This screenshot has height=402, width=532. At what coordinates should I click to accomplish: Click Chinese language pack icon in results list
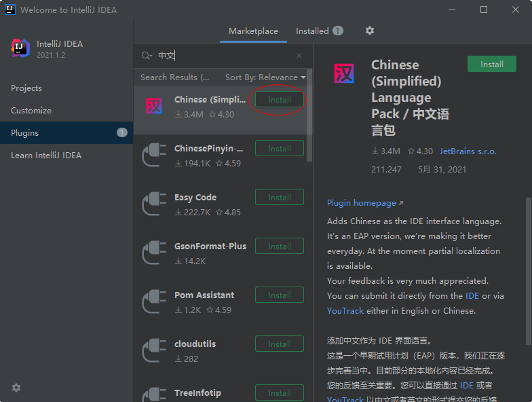(x=154, y=106)
